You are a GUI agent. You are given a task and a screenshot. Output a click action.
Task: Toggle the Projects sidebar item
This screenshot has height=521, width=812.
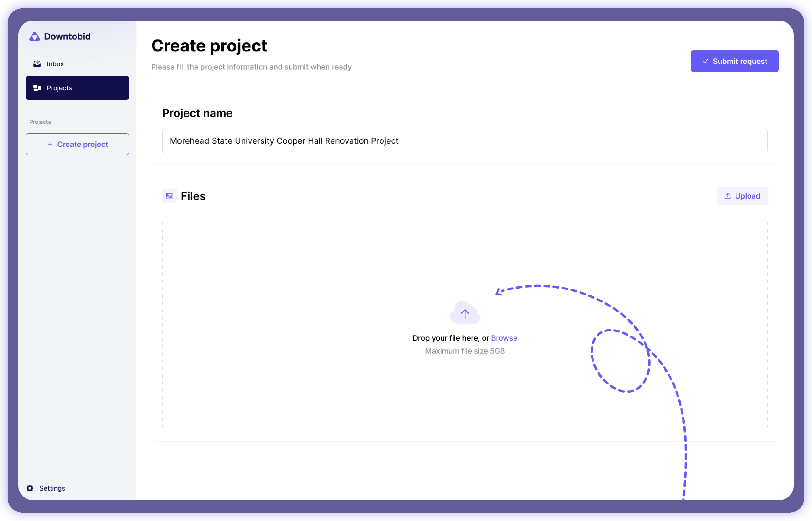tap(77, 88)
